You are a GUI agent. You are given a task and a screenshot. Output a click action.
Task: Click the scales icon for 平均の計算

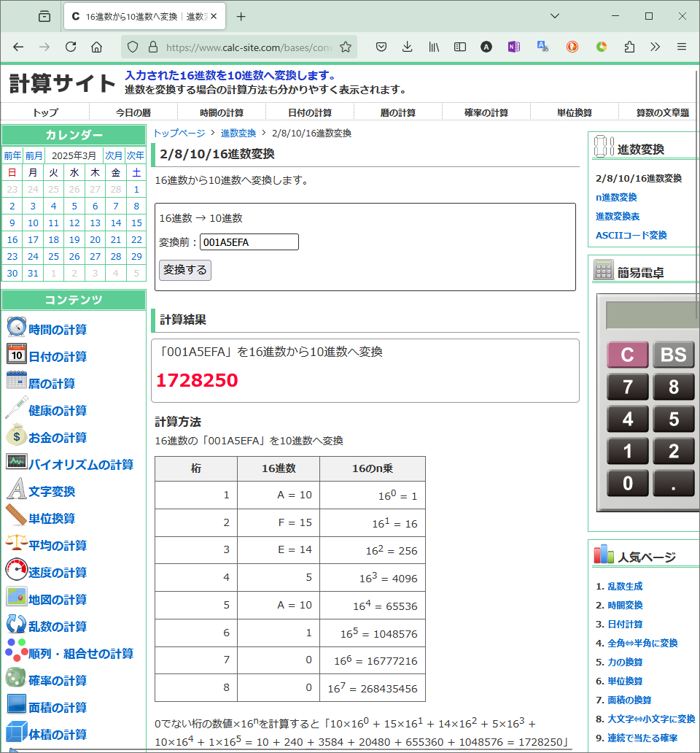[16, 543]
